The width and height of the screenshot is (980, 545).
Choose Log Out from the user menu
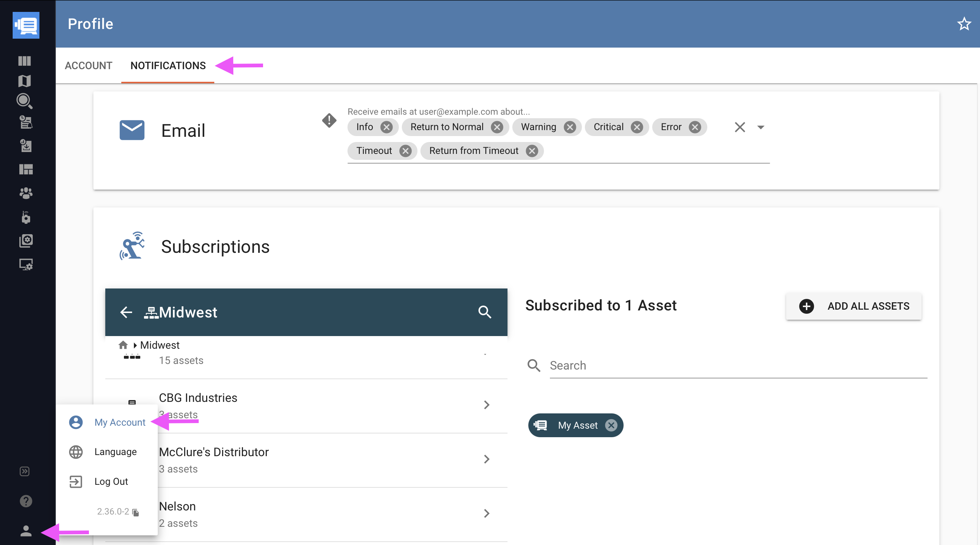click(107, 481)
